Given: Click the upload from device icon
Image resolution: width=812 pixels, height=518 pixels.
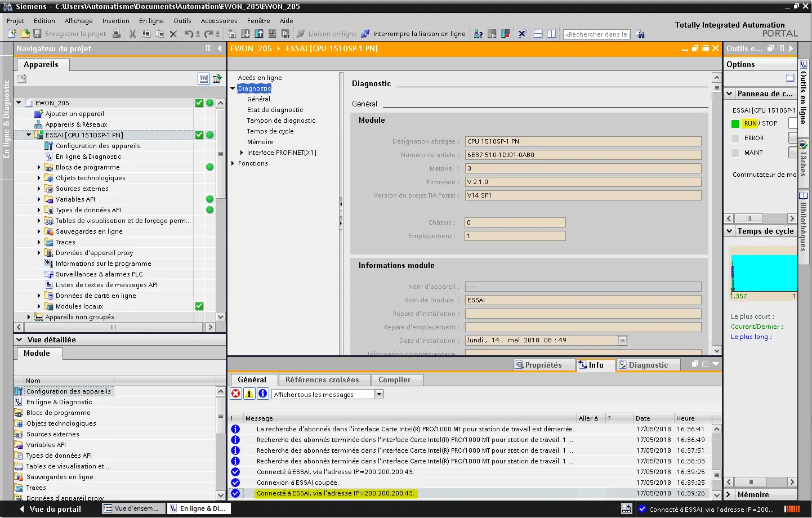Looking at the screenshot, I should click(259, 34).
